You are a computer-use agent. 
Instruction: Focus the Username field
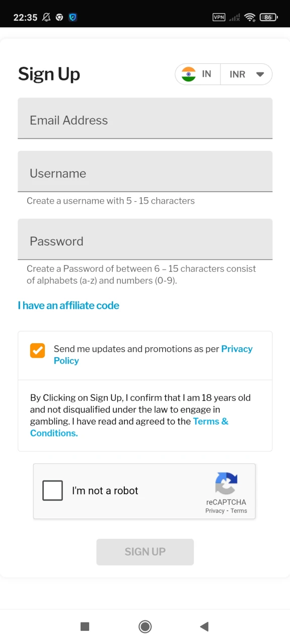[145, 172]
